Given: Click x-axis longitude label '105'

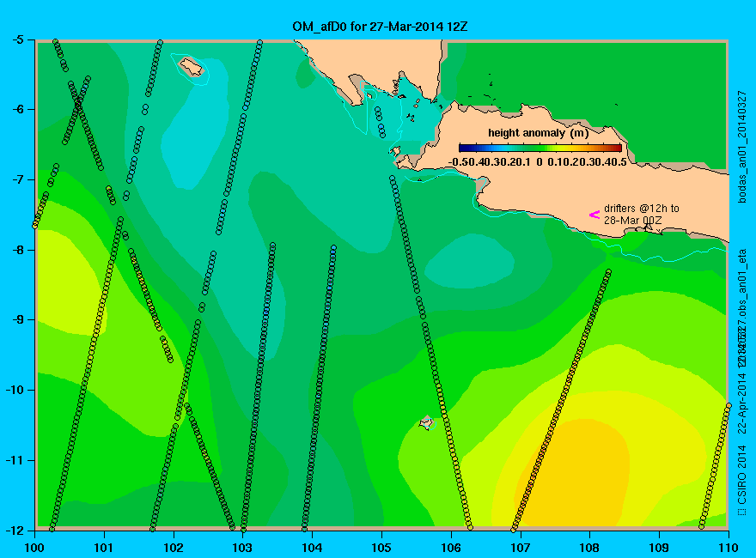Looking at the screenshot, I should pyautogui.click(x=381, y=548).
